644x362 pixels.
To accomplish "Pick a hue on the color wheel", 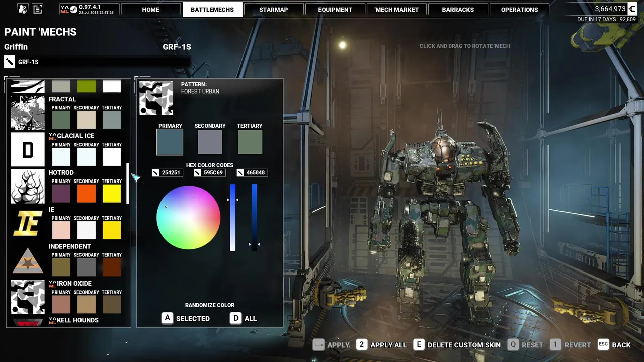I will (188, 217).
